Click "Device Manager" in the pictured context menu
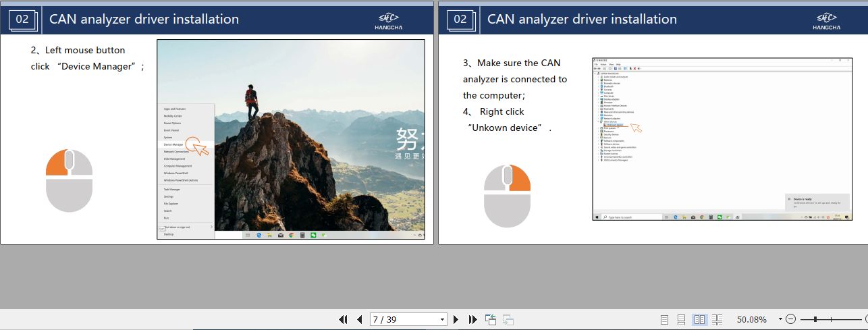The height and width of the screenshot is (330, 868). coord(173,144)
